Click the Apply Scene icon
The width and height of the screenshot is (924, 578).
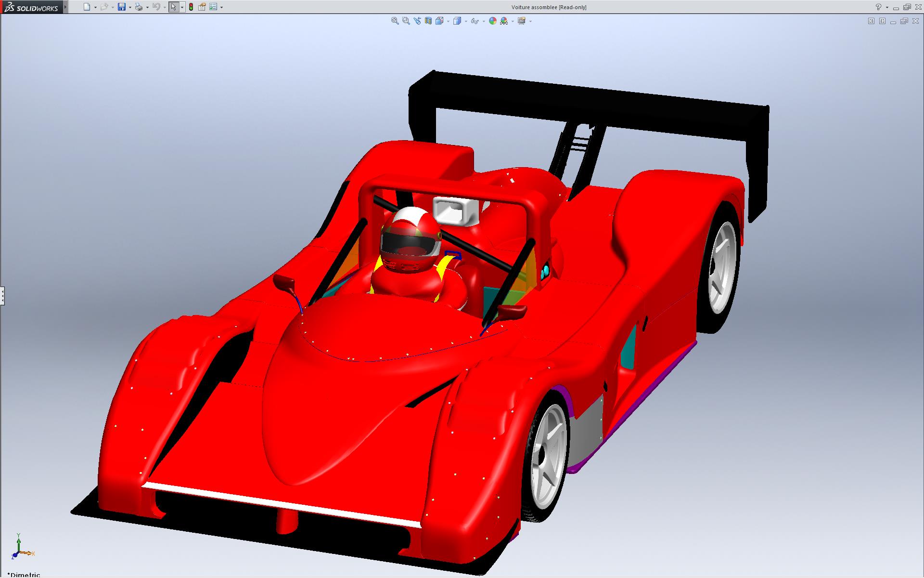(x=504, y=21)
